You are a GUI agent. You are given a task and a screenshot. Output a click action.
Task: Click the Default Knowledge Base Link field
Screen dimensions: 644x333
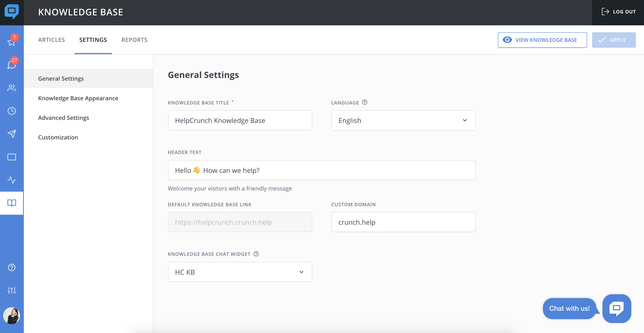[240, 222]
